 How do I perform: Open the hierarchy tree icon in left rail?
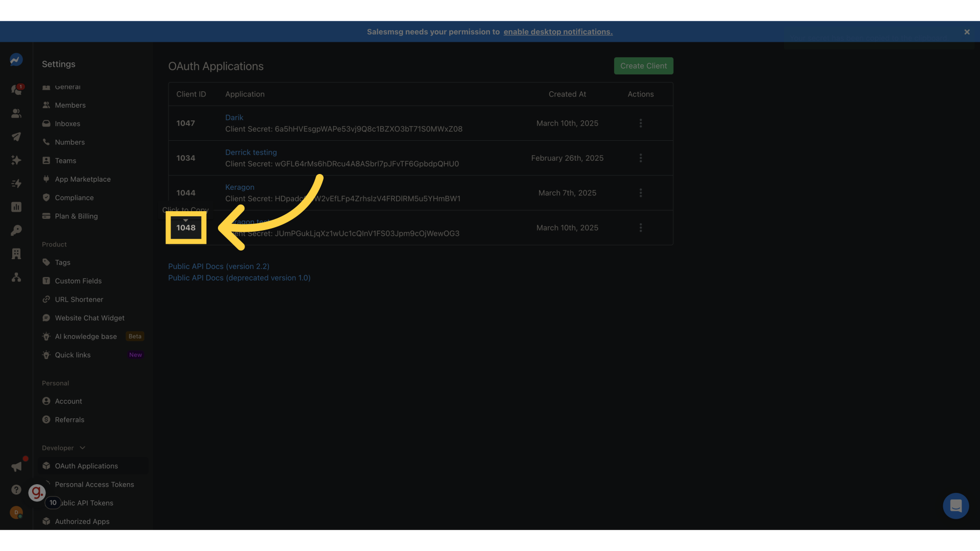[16, 278]
